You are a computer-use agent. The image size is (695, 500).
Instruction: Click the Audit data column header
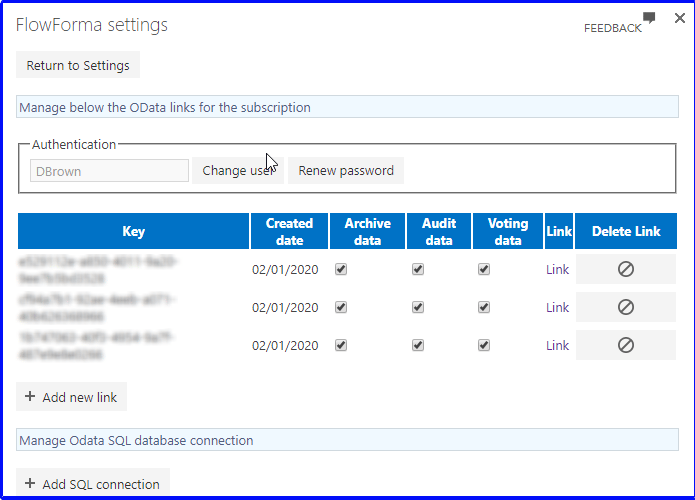(x=439, y=231)
